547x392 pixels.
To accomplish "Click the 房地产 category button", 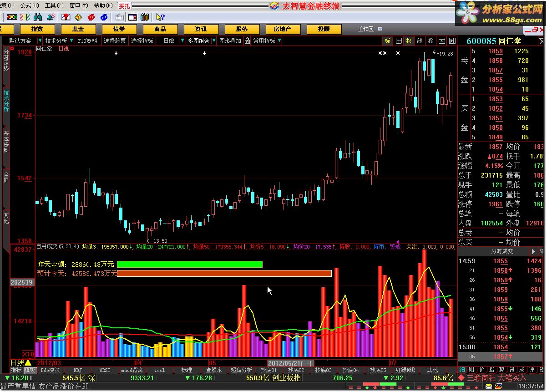I will 283,29.
